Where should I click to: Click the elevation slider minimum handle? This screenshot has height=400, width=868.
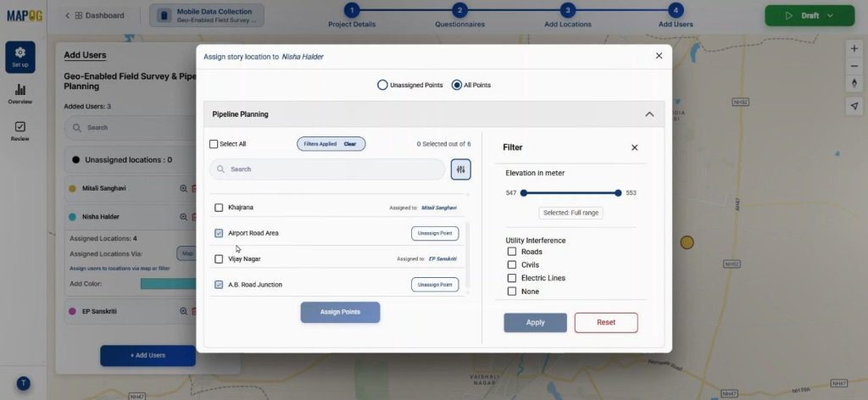(524, 193)
